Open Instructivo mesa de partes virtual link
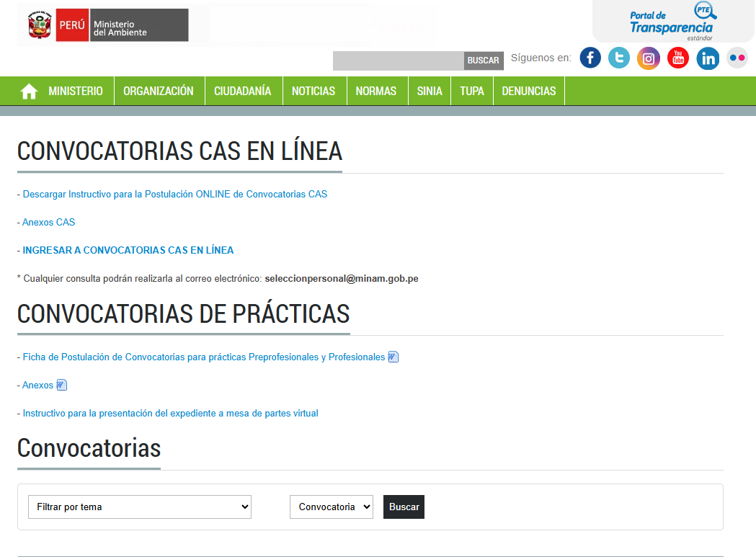This screenshot has height=557, width=756. [x=170, y=413]
